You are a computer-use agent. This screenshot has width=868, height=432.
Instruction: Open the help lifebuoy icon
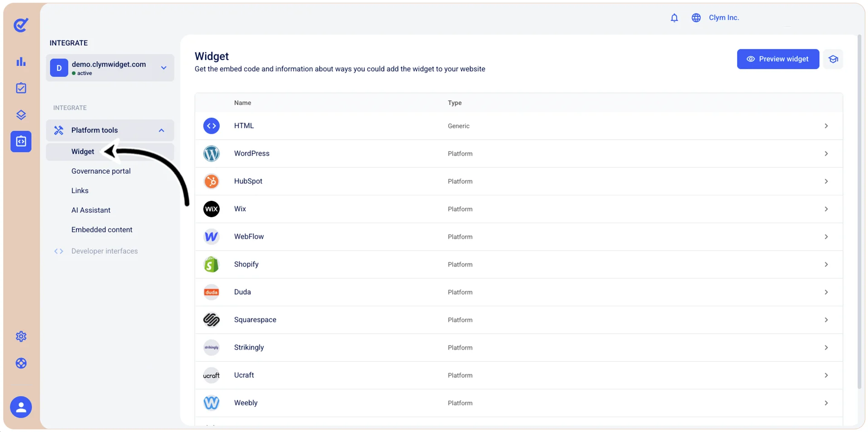[21, 363]
